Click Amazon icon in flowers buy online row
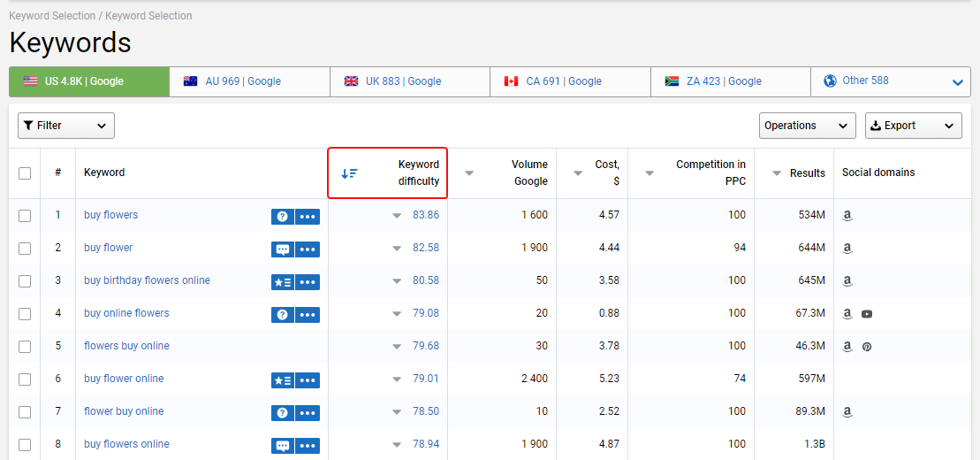 [x=847, y=347]
